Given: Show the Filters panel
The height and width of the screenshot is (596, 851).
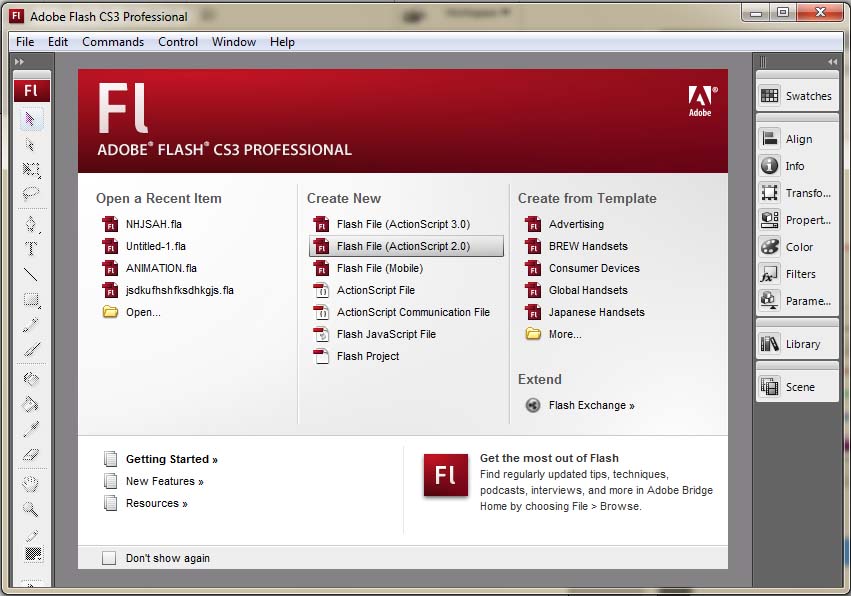Looking at the screenshot, I should 797,274.
